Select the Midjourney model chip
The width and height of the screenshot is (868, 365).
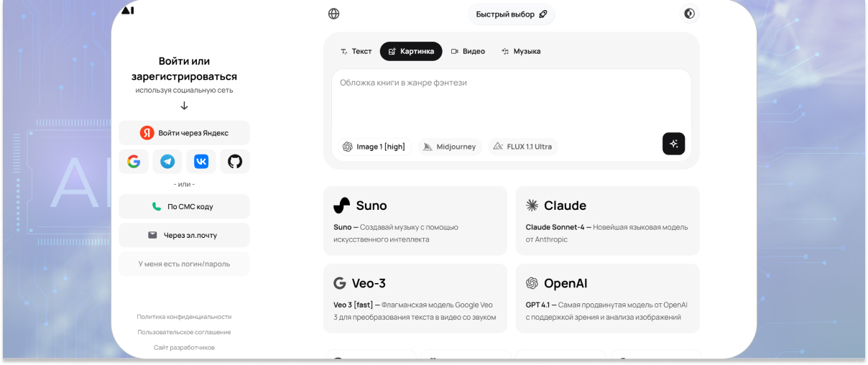[450, 147]
